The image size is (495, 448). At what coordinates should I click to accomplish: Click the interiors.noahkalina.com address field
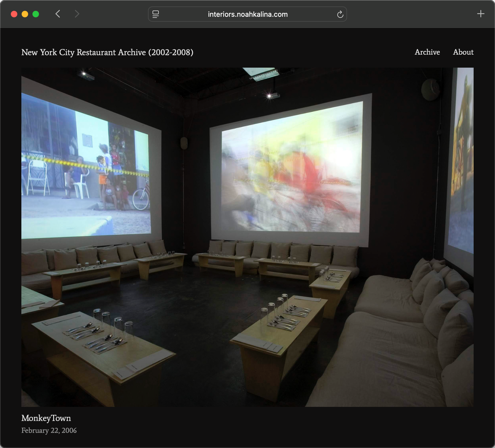[248, 14]
